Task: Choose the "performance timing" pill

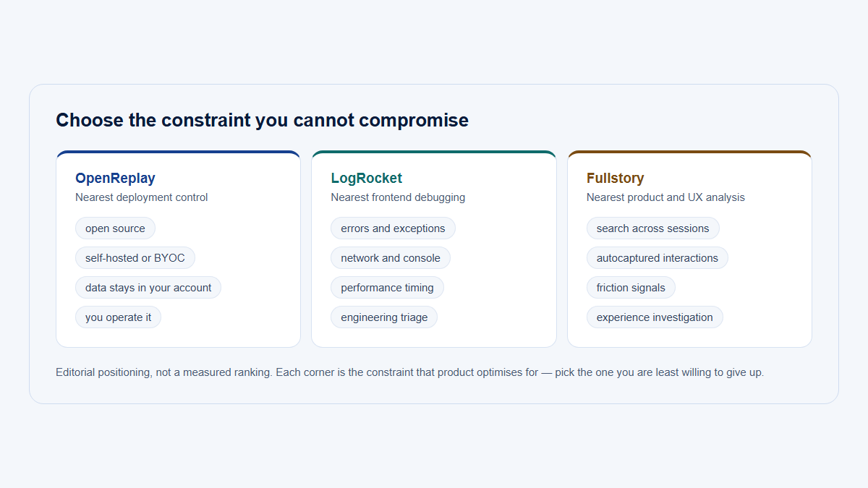Action: tap(387, 288)
